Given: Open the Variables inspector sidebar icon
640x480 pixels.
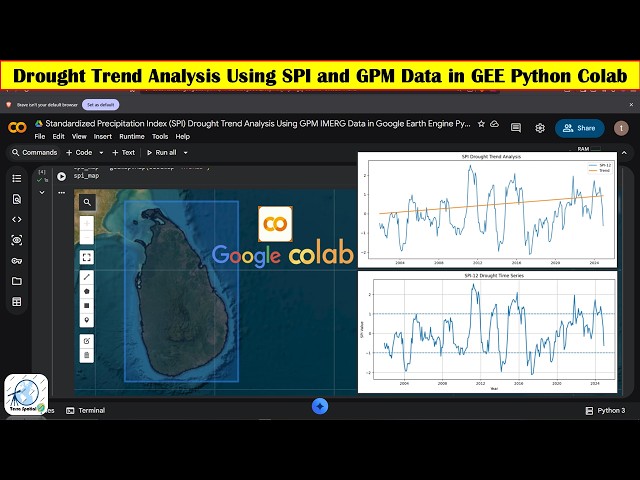Looking at the screenshot, I should tap(17, 240).
